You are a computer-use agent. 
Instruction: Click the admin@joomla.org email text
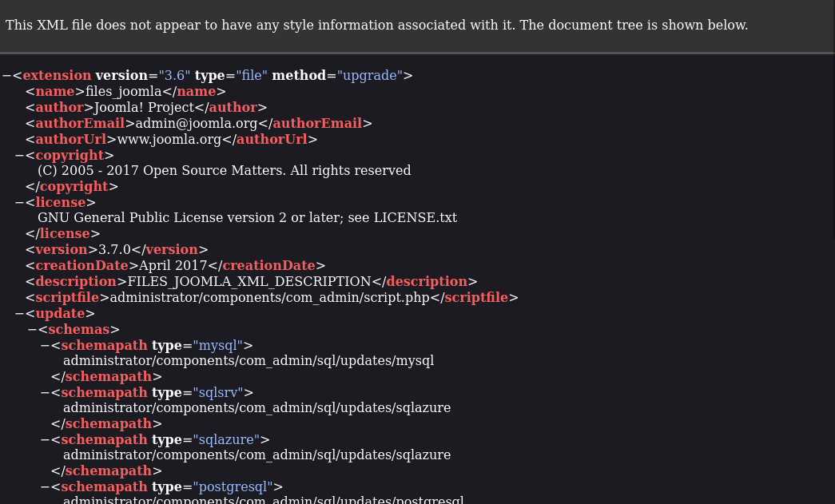[197, 124]
